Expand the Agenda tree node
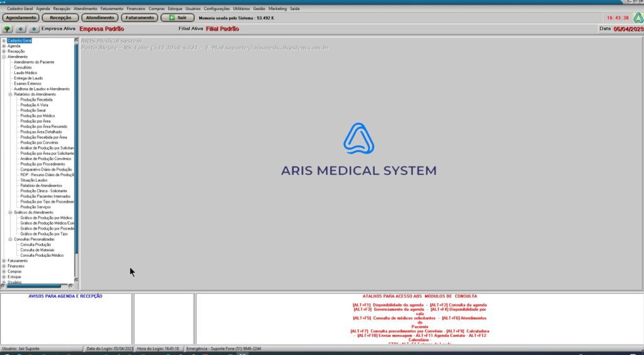The image size is (644, 355). click(4, 46)
